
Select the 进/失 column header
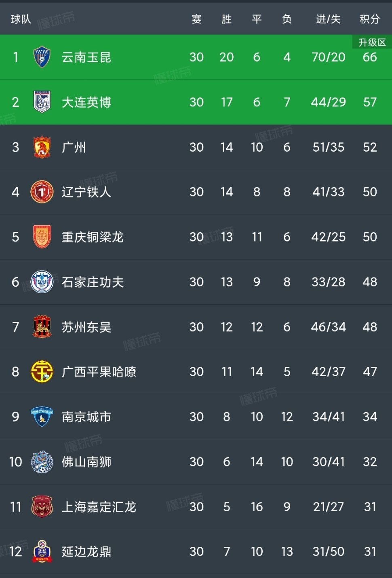(x=328, y=19)
